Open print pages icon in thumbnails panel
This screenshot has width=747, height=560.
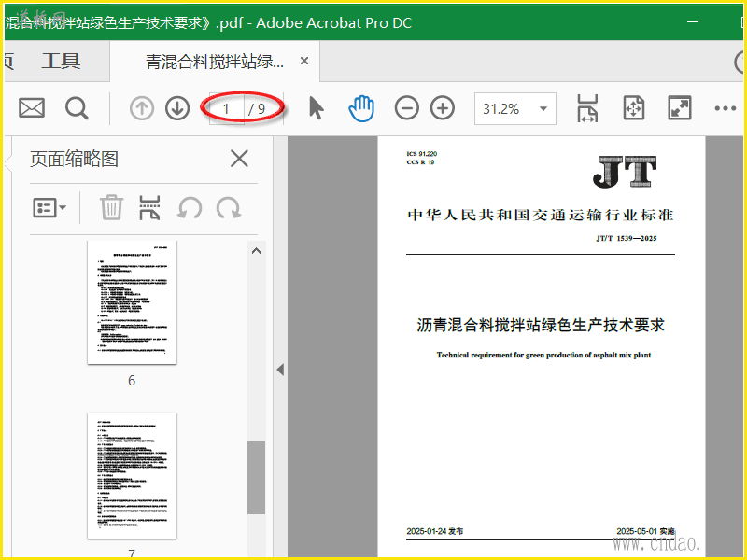click(149, 207)
